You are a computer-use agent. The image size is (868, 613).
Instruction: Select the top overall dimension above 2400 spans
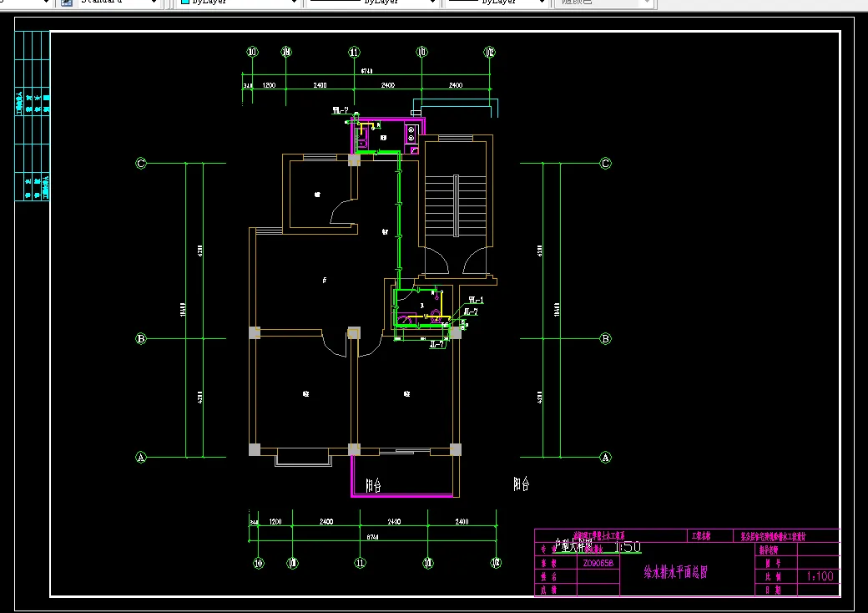[367, 71]
